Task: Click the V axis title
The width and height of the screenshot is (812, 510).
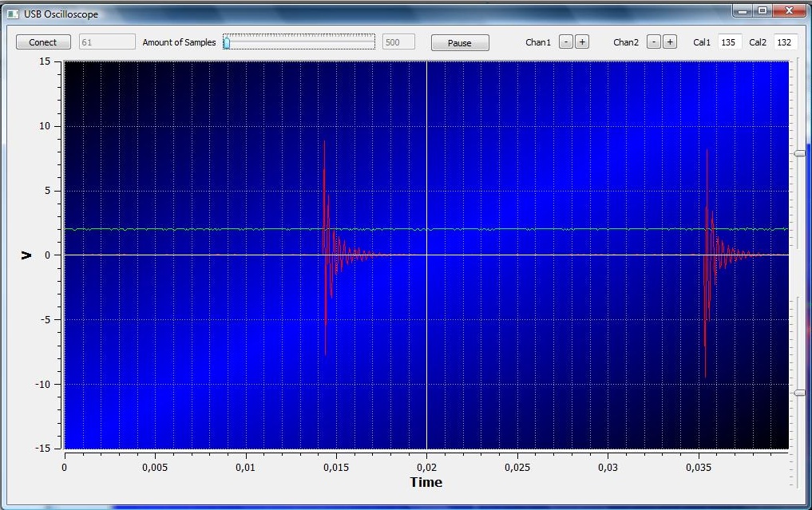Action: pos(26,255)
